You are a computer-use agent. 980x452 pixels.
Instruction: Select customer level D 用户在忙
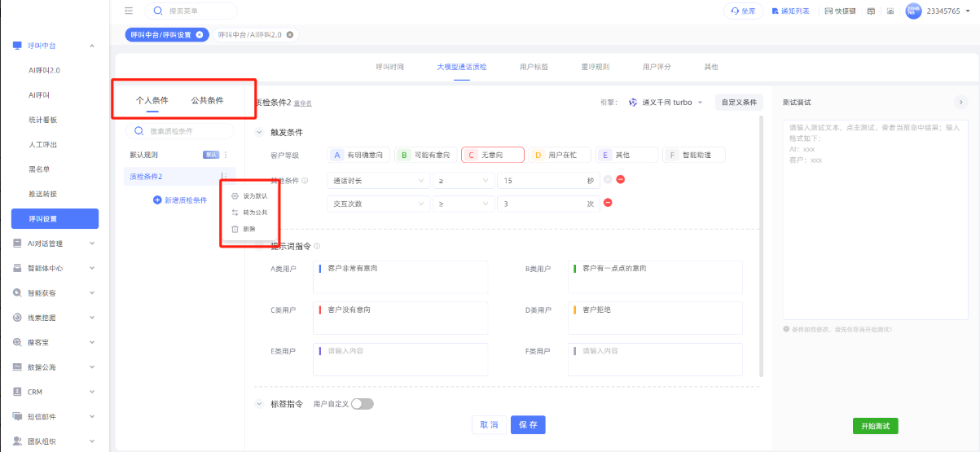pos(559,155)
